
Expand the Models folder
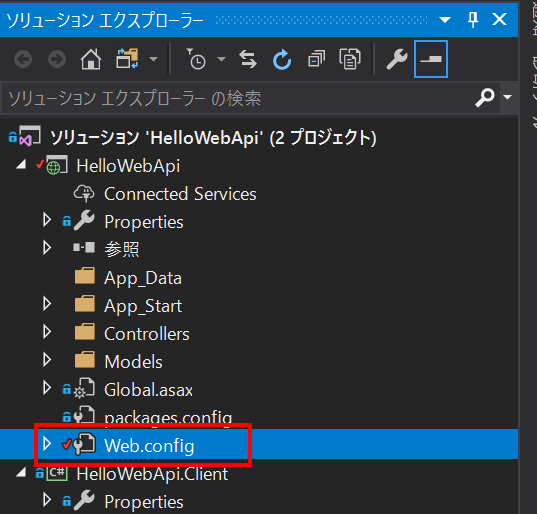tap(47, 360)
